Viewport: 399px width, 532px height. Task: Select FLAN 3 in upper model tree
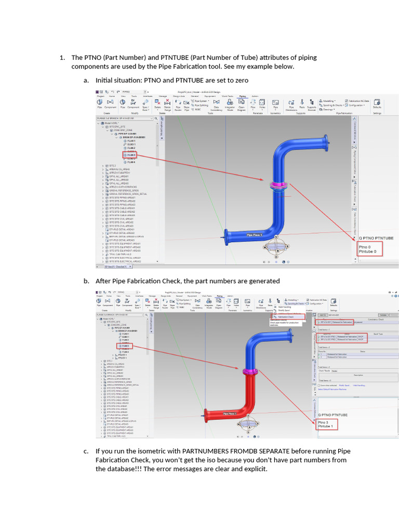(x=129, y=155)
